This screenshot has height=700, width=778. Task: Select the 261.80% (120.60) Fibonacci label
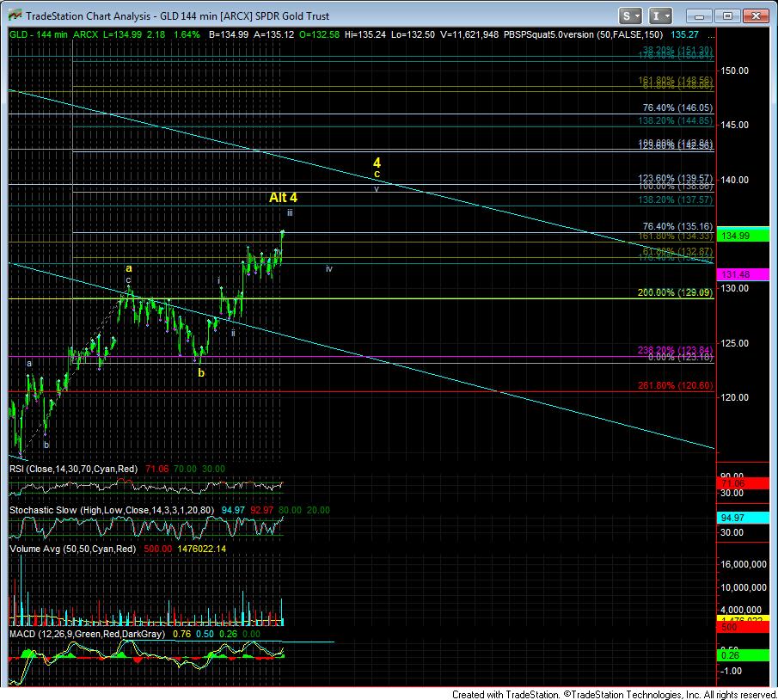click(x=675, y=386)
